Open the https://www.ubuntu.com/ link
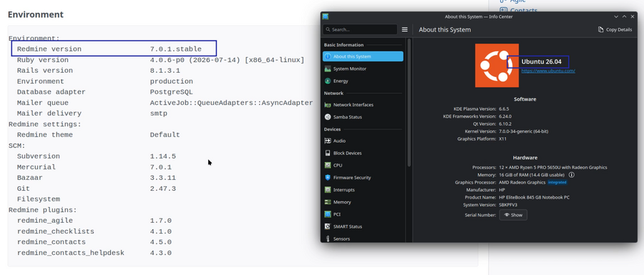The image size is (644, 275). click(548, 71)
